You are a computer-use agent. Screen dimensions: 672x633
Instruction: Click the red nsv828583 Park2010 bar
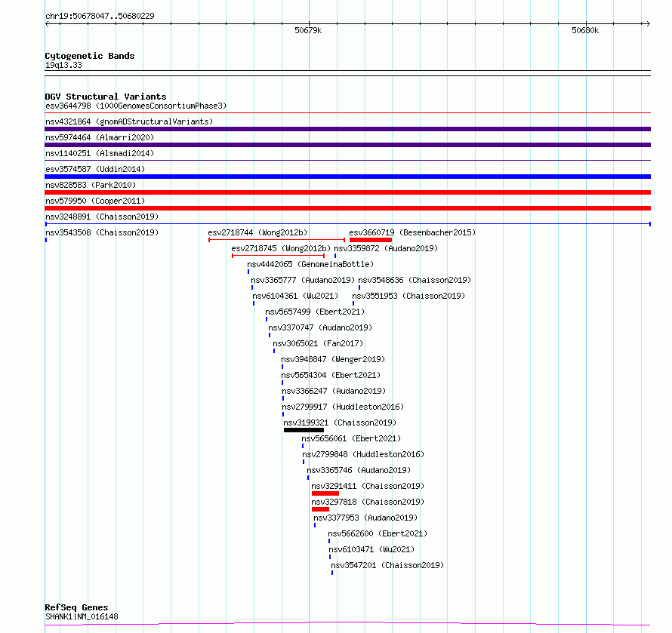[x=347, y=192]
